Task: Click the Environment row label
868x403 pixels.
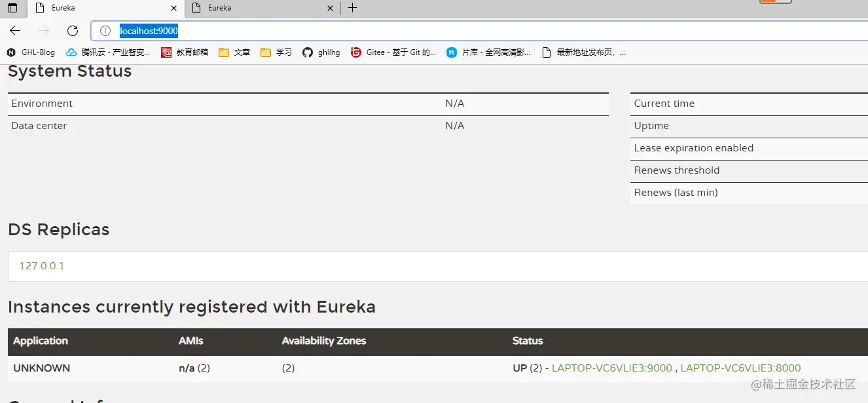Action: [42, 104]
